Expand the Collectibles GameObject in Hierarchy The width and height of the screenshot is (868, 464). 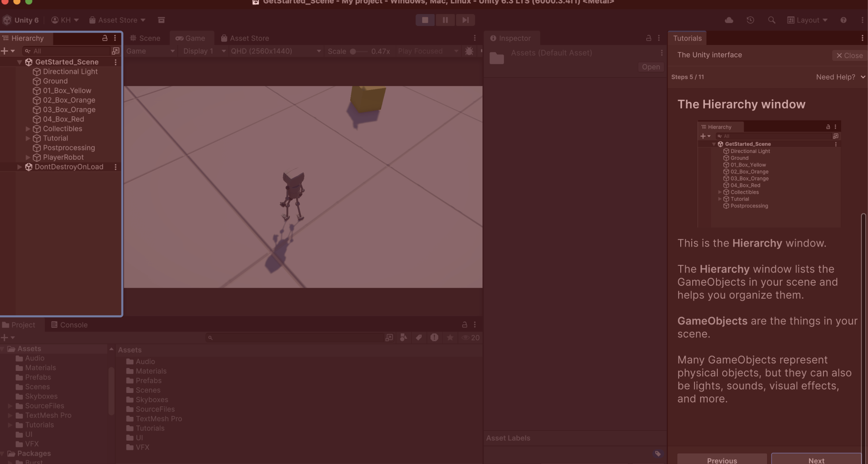pos(28,129)
